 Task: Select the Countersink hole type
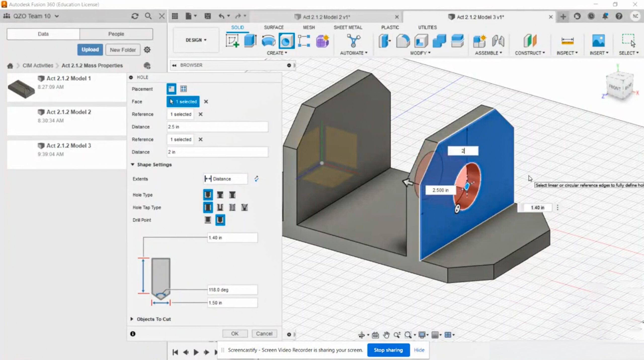pyautogui.click(x=232, y=195)
